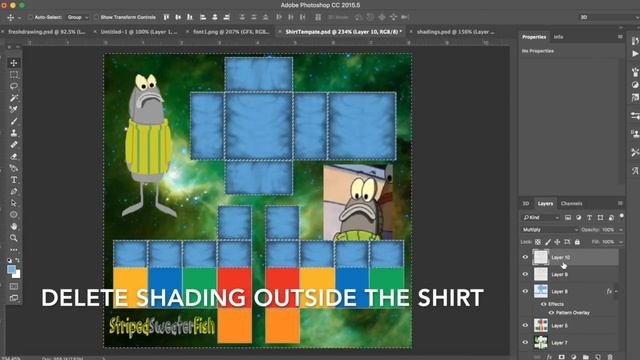Open the Auto-Select Group dropdown

tap(78, 17)
